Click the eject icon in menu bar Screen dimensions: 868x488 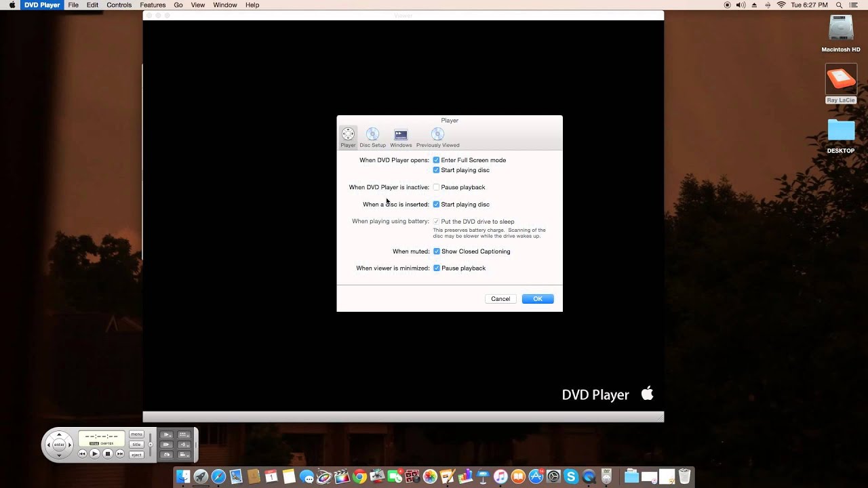click(x=754, y=5)
